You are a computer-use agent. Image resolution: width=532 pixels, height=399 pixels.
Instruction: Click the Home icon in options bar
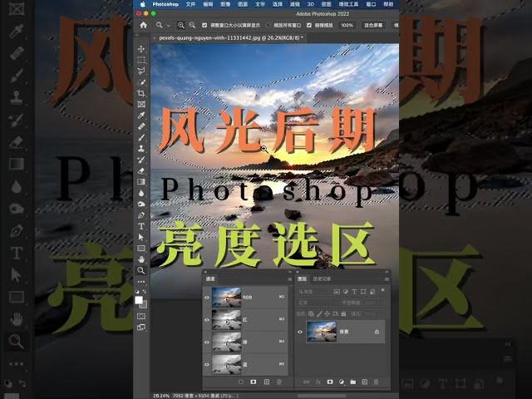(144, 25)
